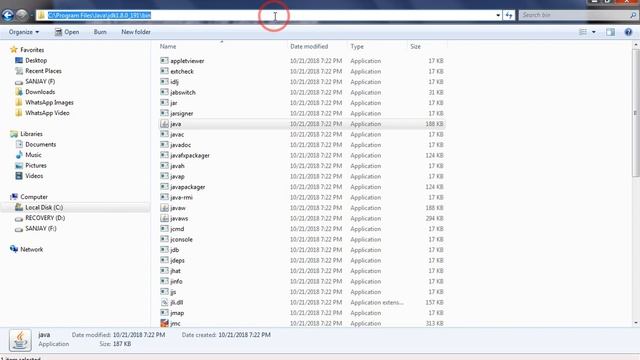Select the jmc application icon
The height and width of the screenshot is (360, 640).
point(164,323)
